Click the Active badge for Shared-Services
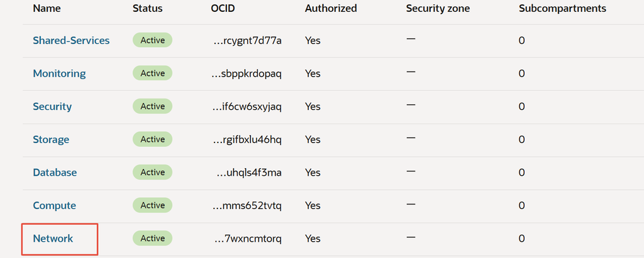 152,40
